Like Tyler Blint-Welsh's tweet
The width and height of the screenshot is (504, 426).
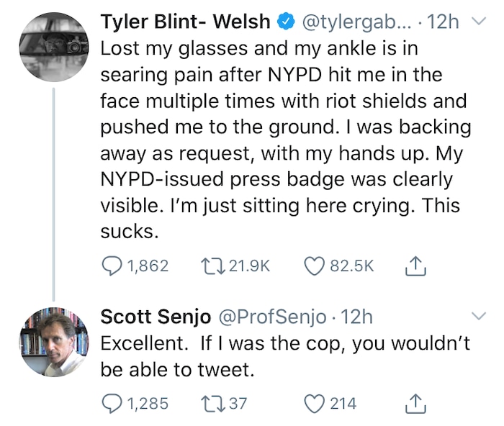click(314, 266)
